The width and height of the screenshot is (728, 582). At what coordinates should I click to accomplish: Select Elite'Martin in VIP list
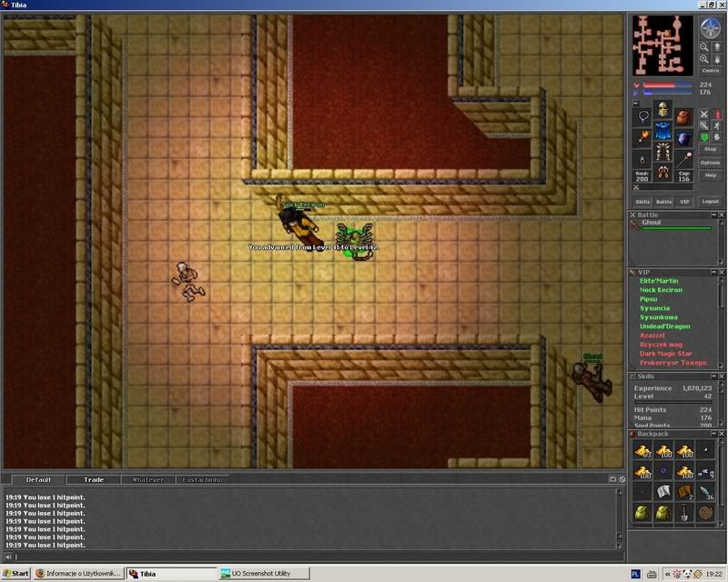click(659, 281)
